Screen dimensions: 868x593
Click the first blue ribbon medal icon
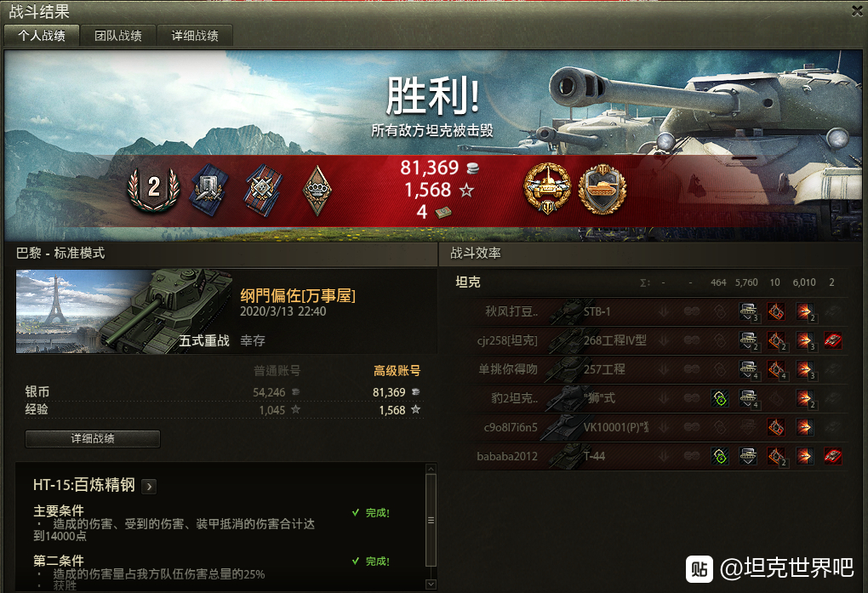(209, 189)
